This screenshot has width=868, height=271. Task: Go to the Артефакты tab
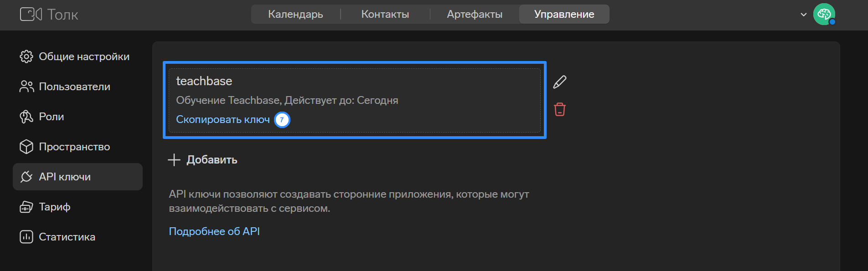[475, 14]
